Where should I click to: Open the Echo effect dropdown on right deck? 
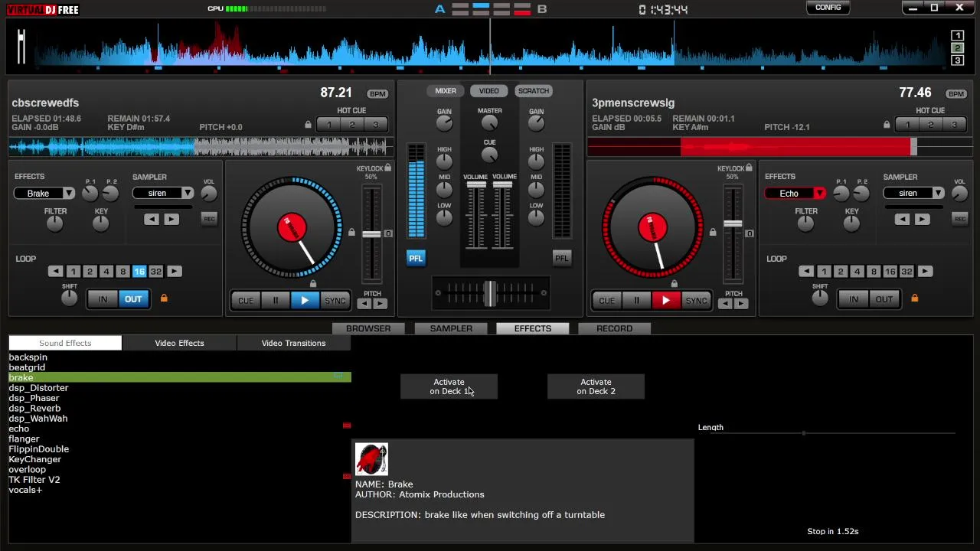[x=820, y=194]
